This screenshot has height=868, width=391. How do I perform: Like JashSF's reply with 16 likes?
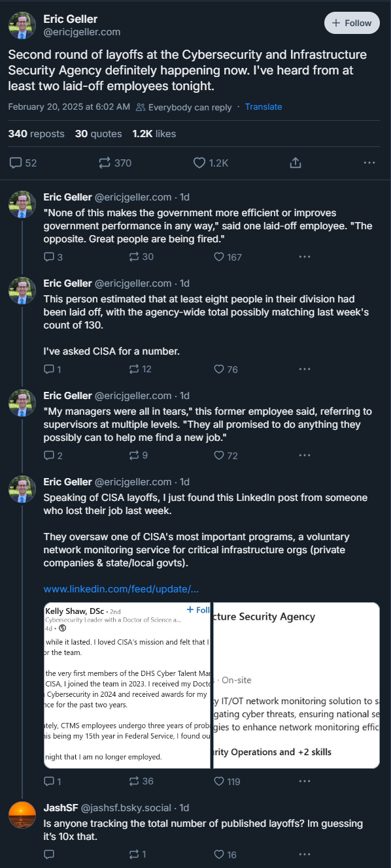click(x=226, y=854)
